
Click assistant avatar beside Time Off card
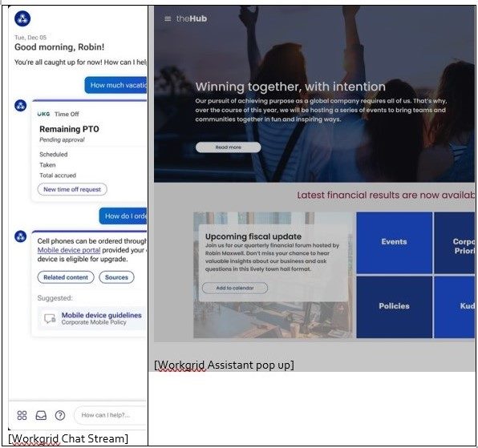coord(20,106)
